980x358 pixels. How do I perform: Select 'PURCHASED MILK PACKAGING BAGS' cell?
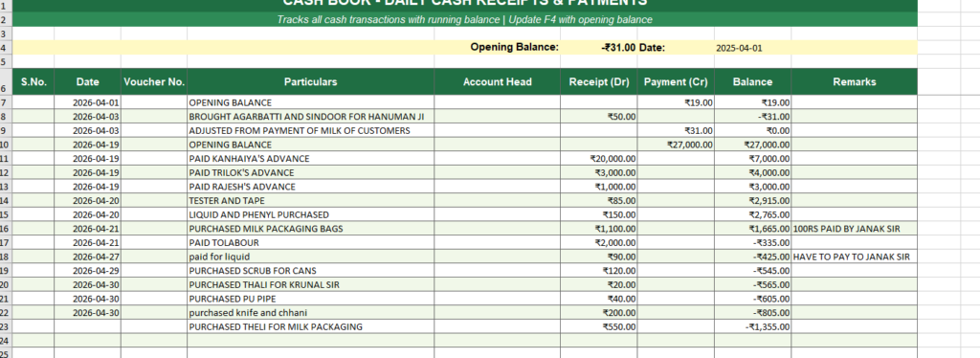click(x=311, y=229)
